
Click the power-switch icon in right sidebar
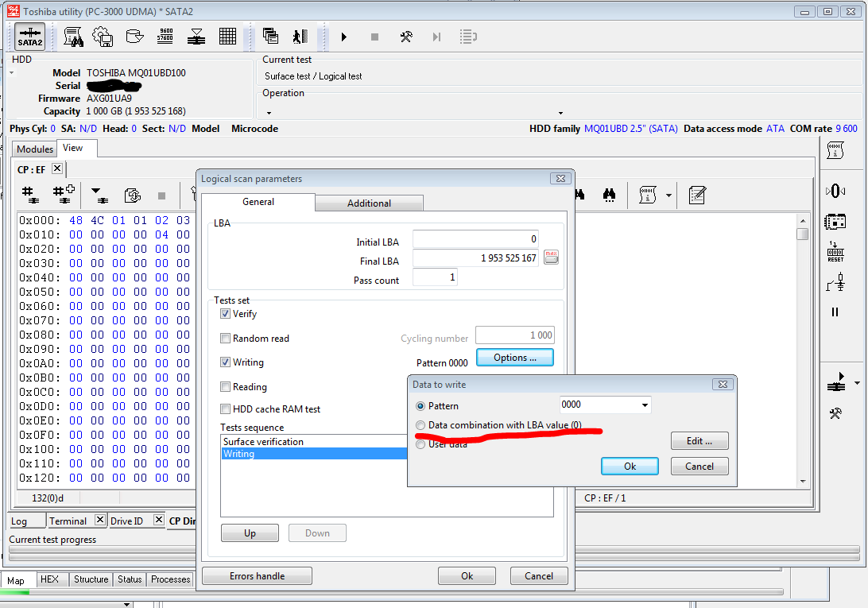pos(836,282)
